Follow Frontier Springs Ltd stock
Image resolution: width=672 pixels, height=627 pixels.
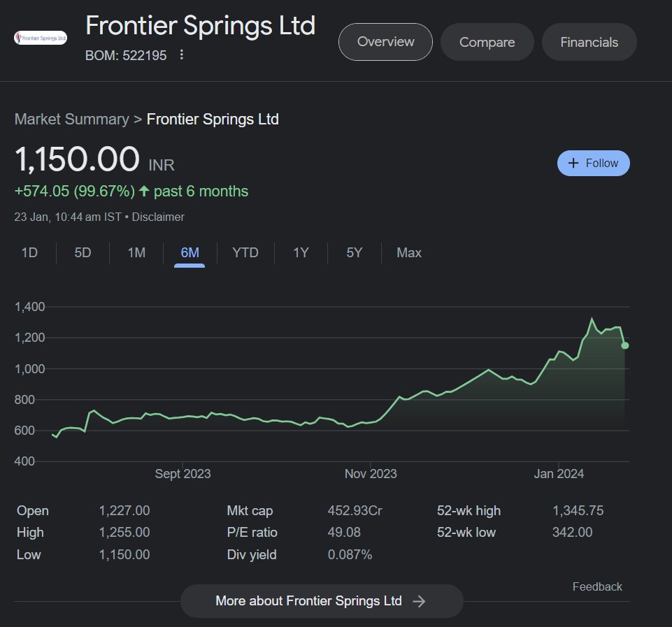pyautogui.click(x=593, y=163)
